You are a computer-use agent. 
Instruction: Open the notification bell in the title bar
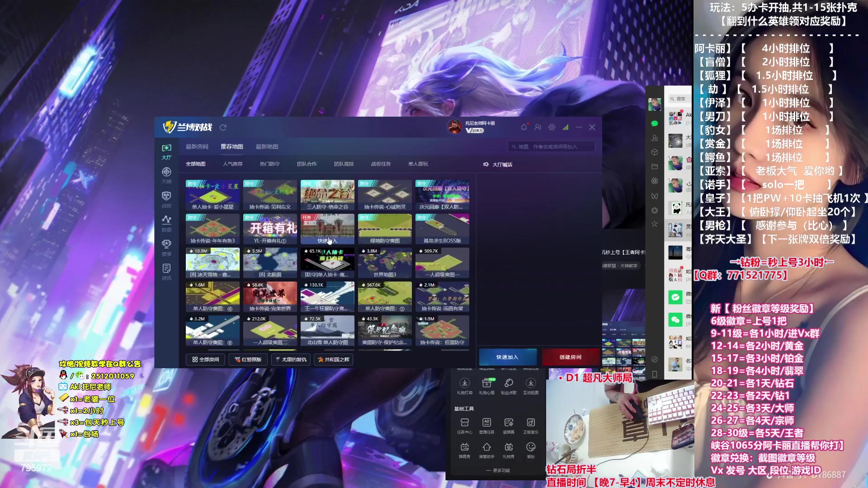[524, 127]
